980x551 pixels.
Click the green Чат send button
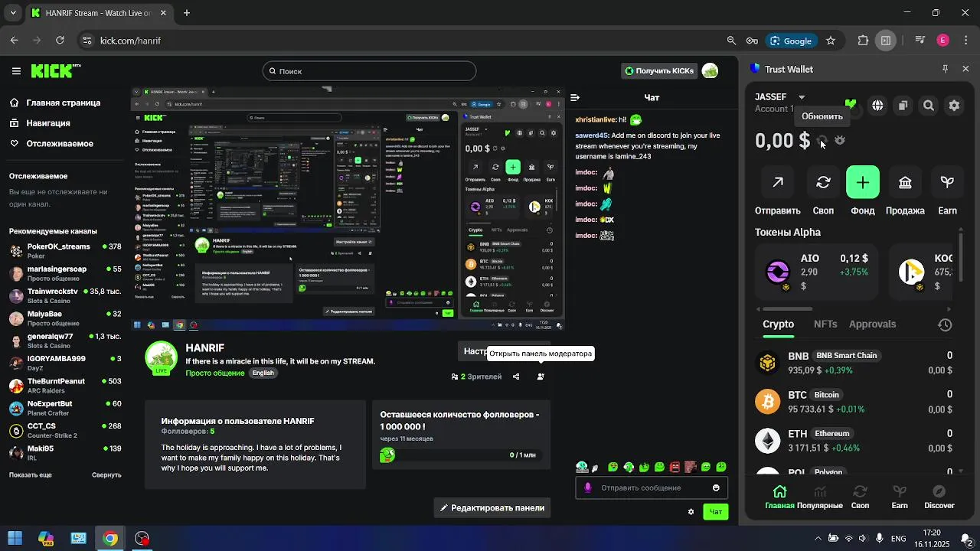(716, 512)
